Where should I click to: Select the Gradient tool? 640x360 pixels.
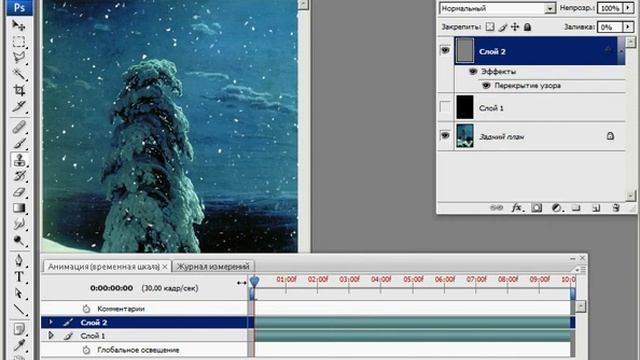coord(19,208)
